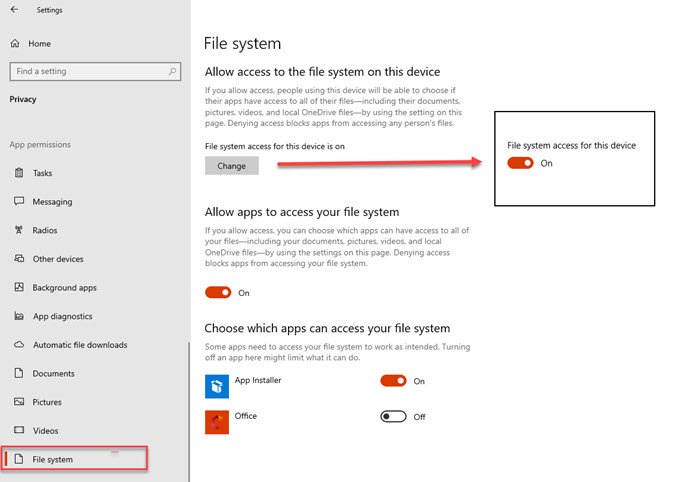Click the Automatic file downloads cloud icon
This screenshot has height=482, width=700.
tap(19, 345)
